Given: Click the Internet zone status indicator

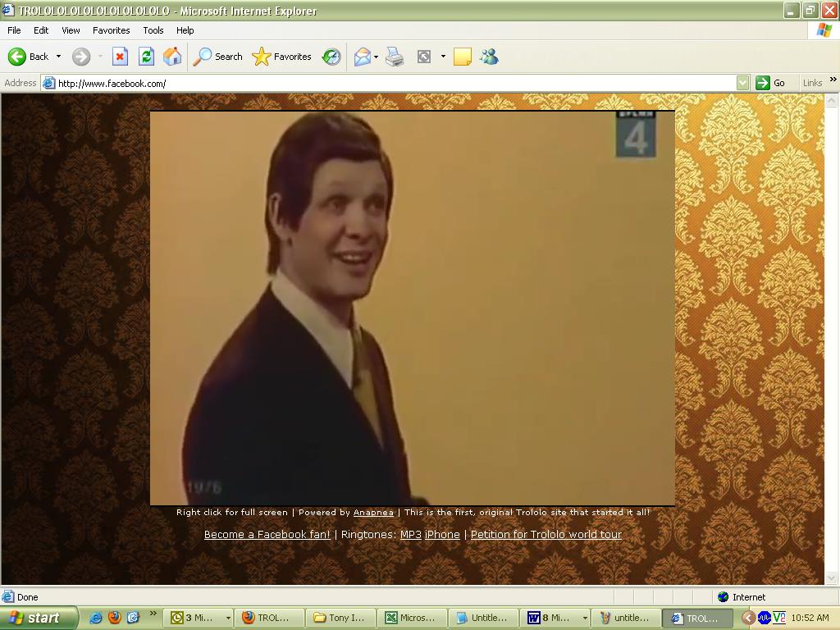Looking at the screenshot, I should 742,597.
